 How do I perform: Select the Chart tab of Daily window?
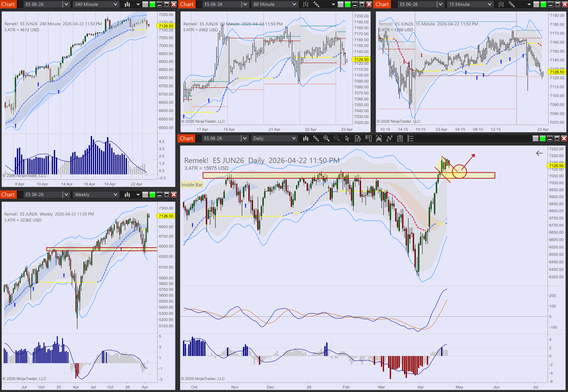pos(186,138)
